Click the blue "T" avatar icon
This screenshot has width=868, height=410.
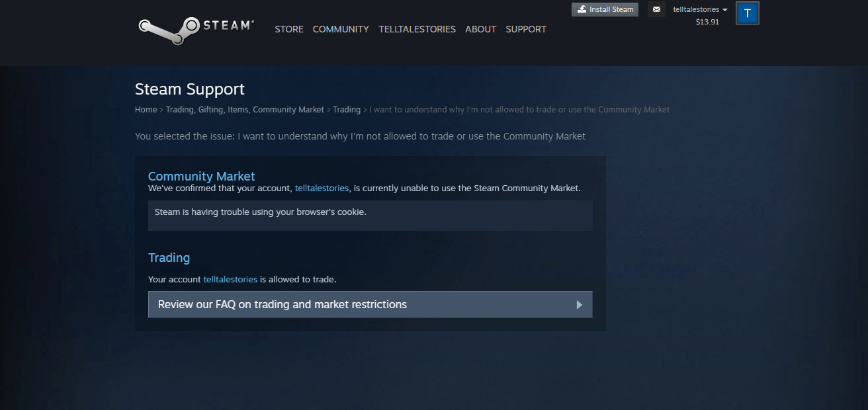(x=747, y=13)
